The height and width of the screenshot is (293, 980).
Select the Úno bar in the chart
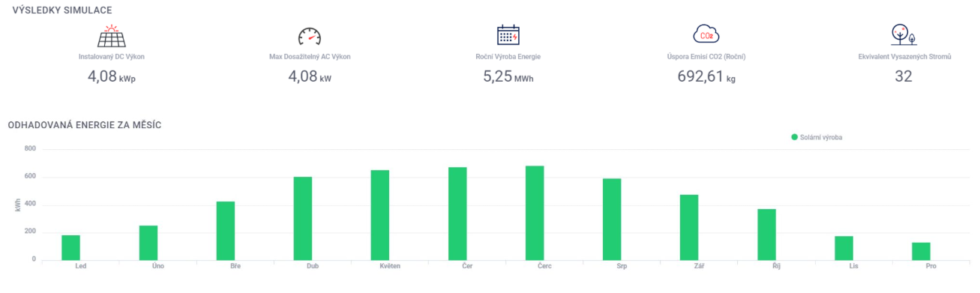(x=148, y=243)
